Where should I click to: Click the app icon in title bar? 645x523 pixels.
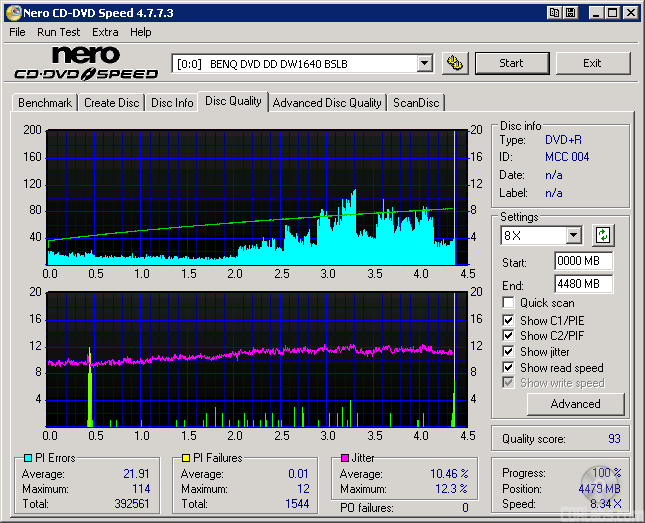tap(12, 13)
